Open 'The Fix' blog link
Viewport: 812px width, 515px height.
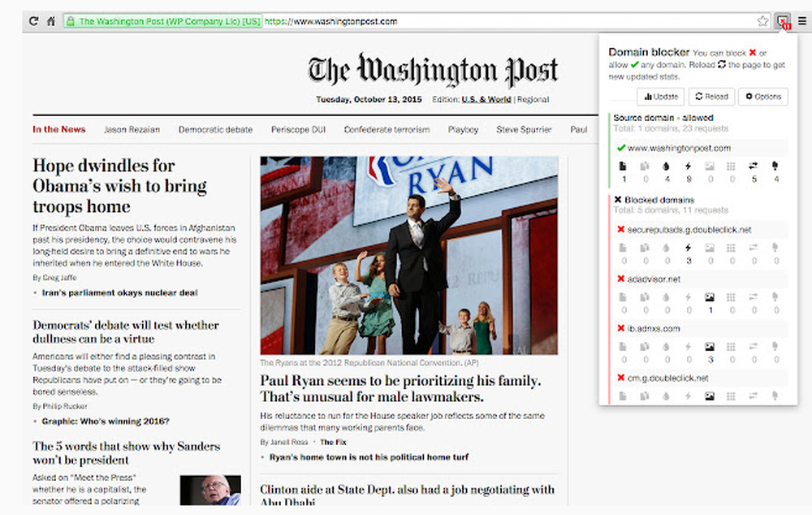click(333, 442)
